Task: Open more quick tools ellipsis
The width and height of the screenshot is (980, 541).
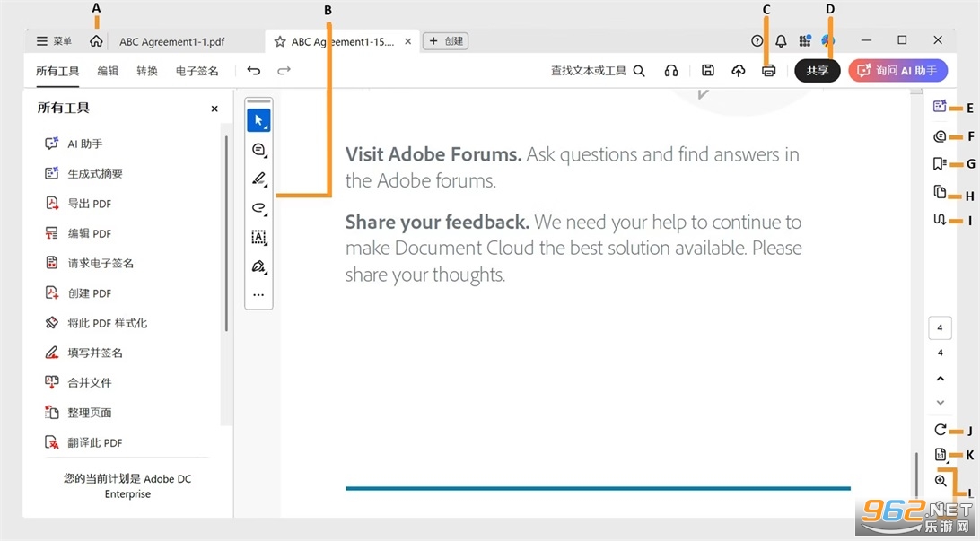Action: point(258,295)
